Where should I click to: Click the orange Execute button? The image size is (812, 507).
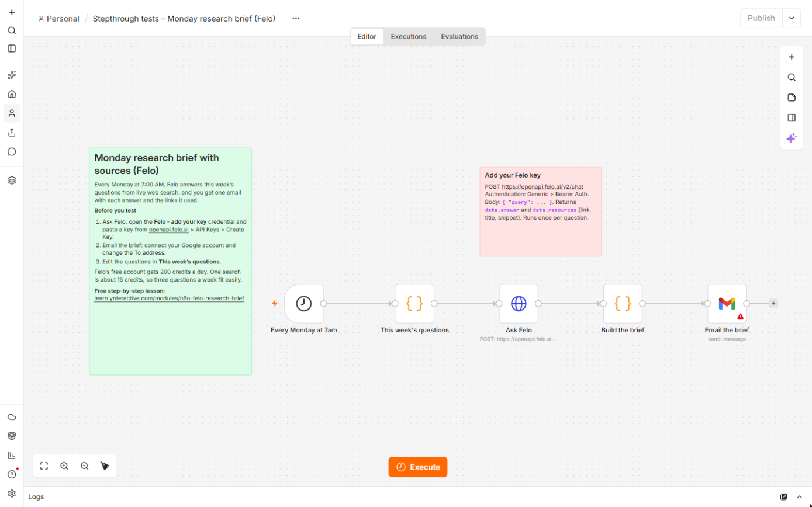418,467
